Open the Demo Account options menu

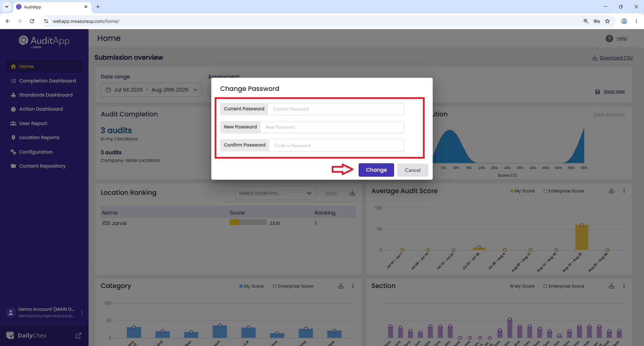82,312
